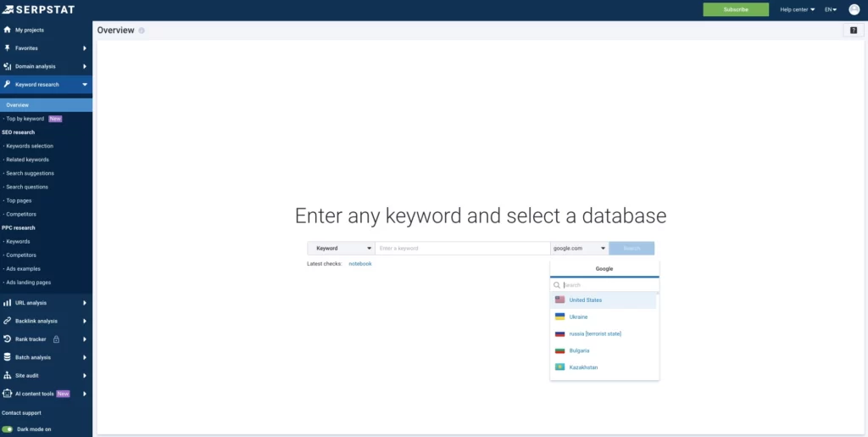This screenshot has width=868, height=437.
Task: Open Top by keyword menu item
Action: coord(25,119)
